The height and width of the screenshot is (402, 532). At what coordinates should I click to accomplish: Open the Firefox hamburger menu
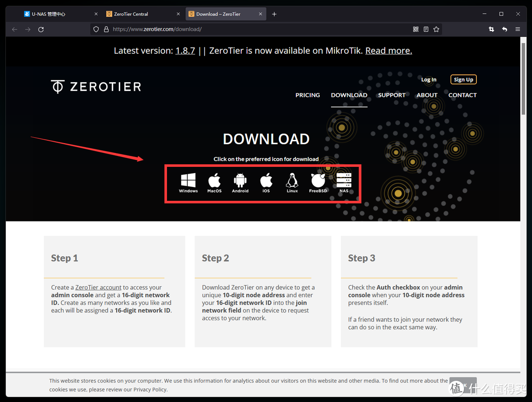click(x=518, y=30)
